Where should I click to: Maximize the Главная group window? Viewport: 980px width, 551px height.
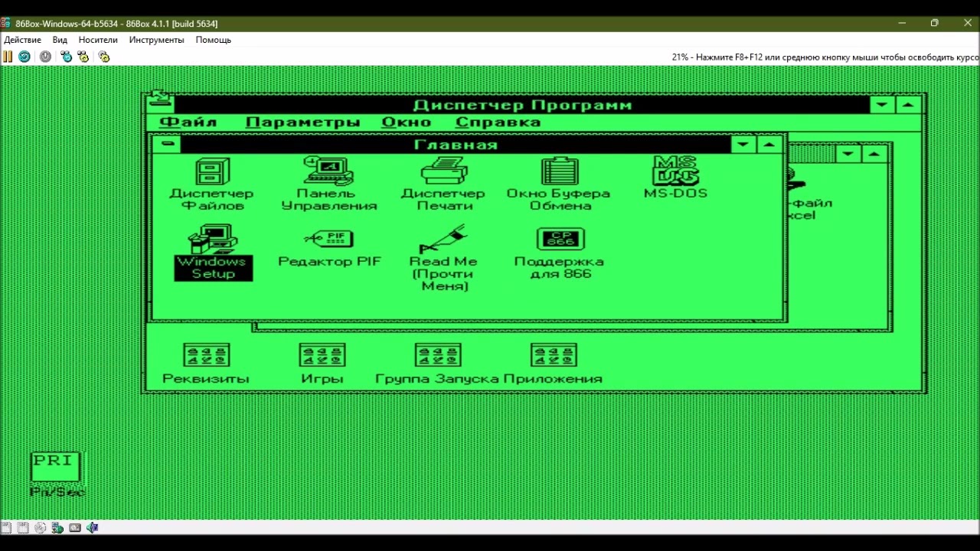coord(769,144)
